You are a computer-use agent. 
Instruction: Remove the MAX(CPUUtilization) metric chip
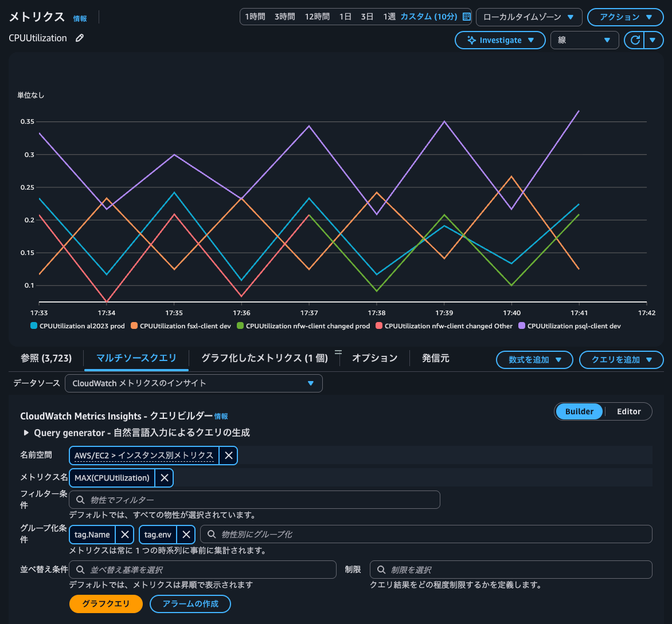[x=164, y=478]
